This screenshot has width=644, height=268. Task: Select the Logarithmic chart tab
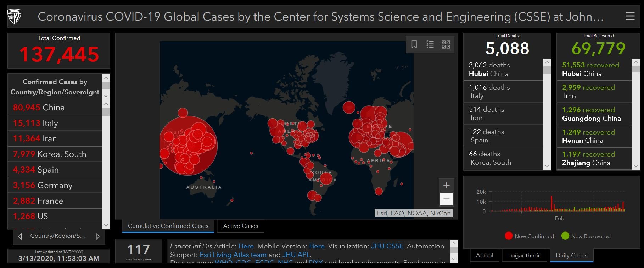coord(525,255)
